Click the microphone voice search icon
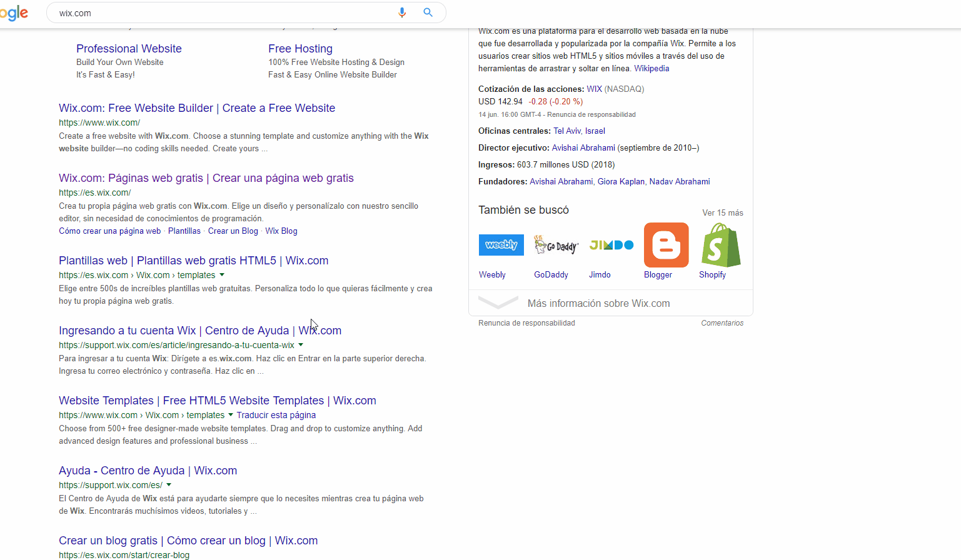961x560 pixels. [x=402, y=12]
